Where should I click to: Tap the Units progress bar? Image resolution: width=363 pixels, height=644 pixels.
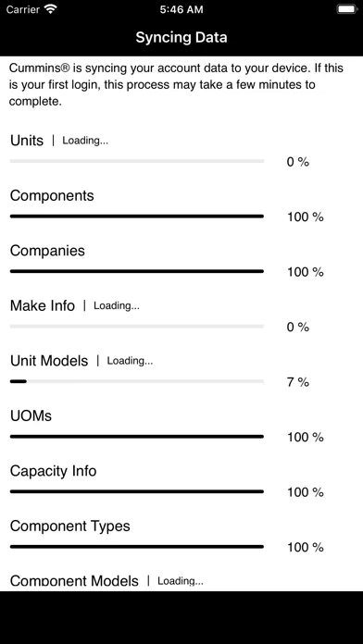tap(137, 161)
